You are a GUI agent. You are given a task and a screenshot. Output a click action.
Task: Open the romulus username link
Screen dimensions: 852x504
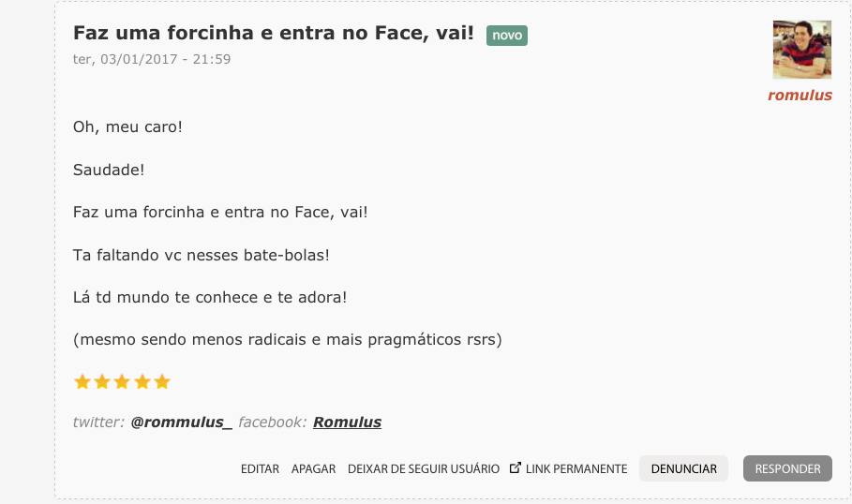pos(800,95)
